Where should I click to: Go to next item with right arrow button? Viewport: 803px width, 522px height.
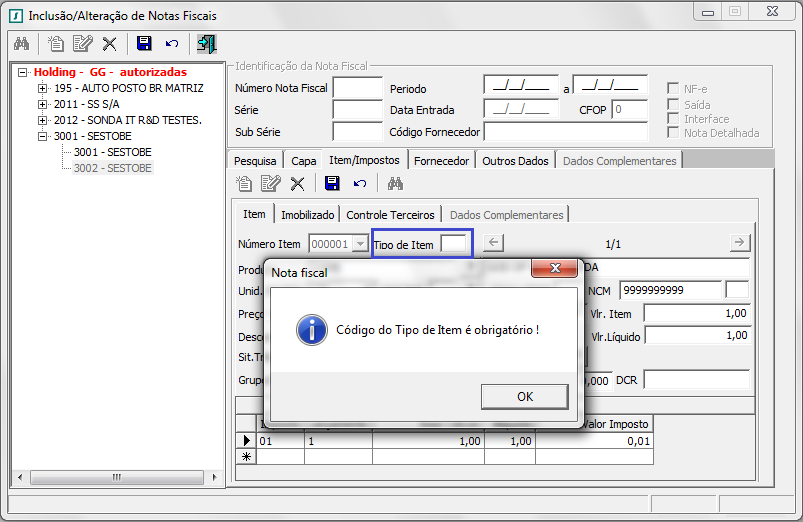pos(739,243)
